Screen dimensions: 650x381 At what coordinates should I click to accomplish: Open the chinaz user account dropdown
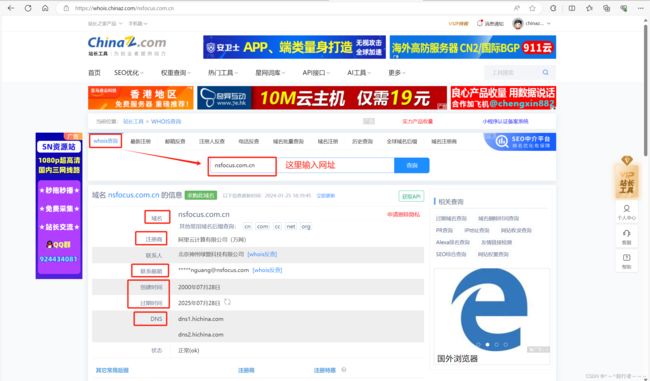click(538, 23)
